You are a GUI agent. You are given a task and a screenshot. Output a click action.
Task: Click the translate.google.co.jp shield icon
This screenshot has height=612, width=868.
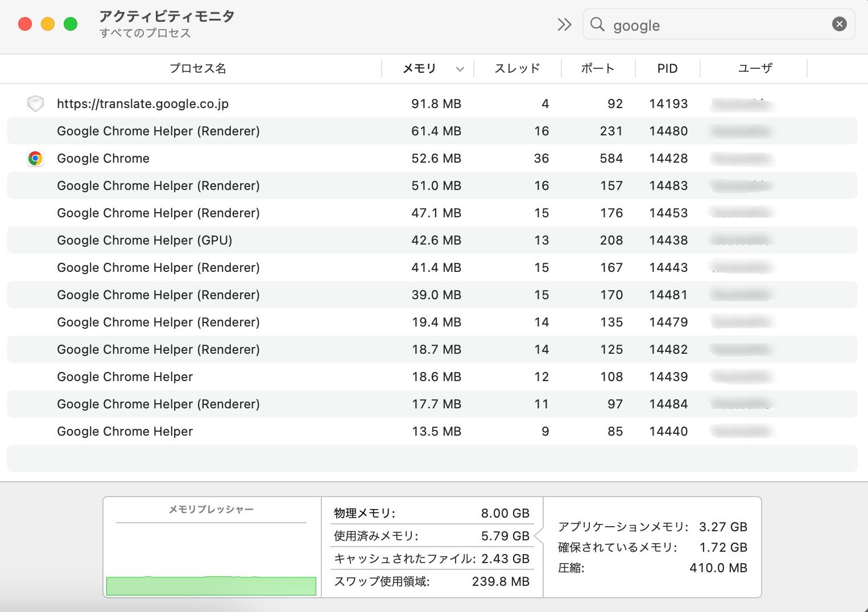tap(35, 104)
